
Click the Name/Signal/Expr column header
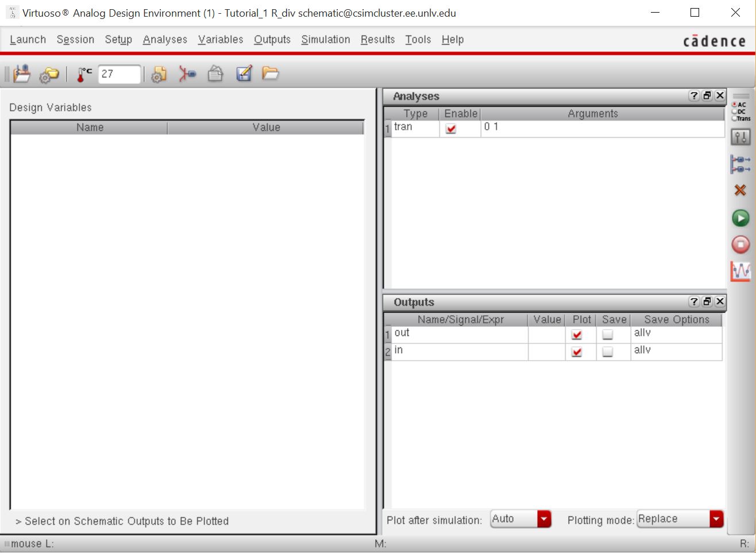coord(460,320)
